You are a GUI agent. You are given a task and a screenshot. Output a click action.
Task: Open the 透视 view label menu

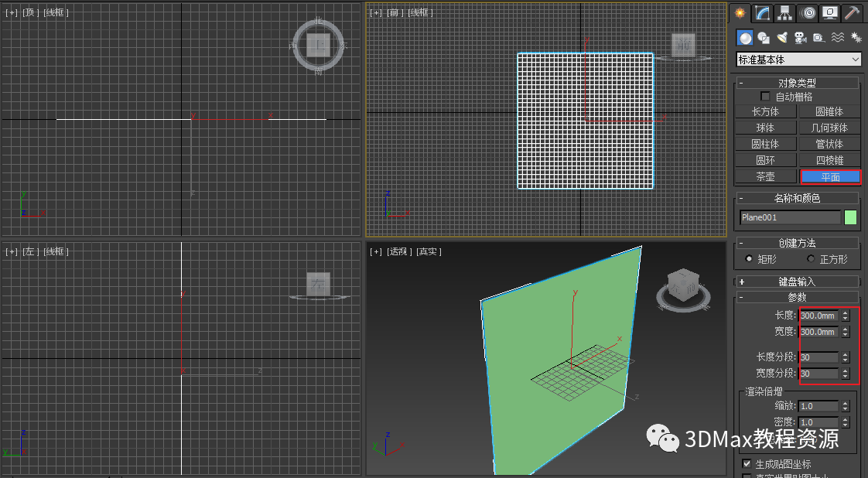tap(398, 251)
